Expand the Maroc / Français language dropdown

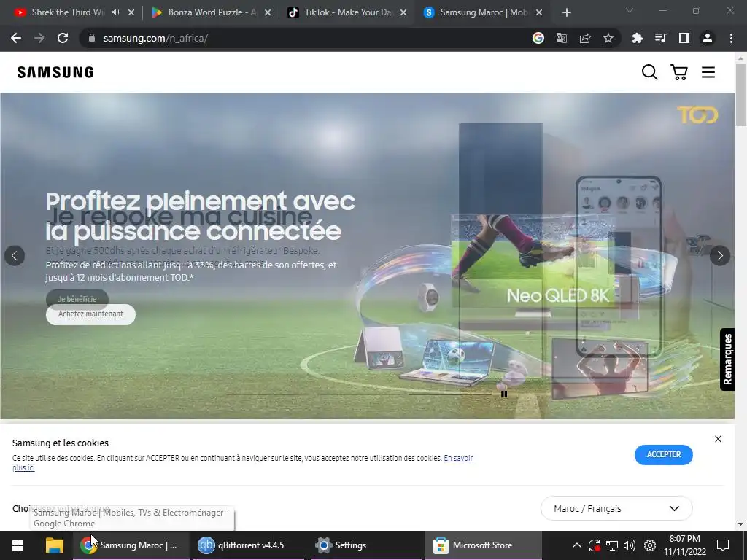616,508
